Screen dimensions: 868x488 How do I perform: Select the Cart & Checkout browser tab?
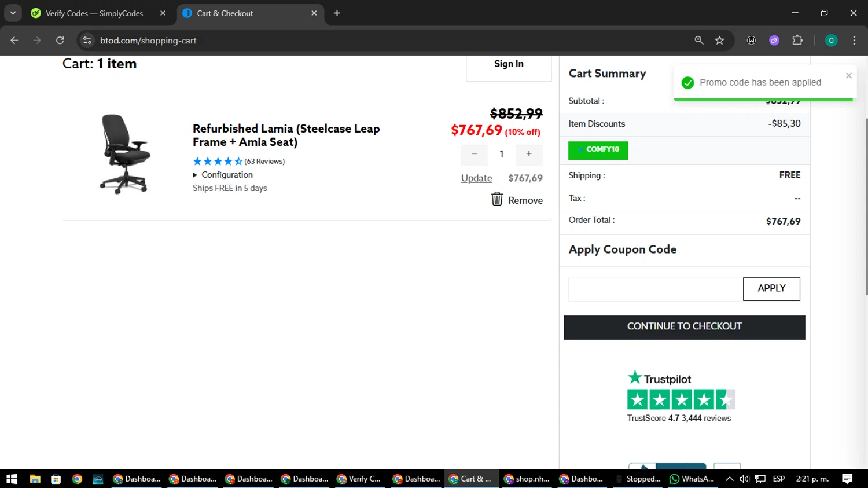[x=249, y=13]
